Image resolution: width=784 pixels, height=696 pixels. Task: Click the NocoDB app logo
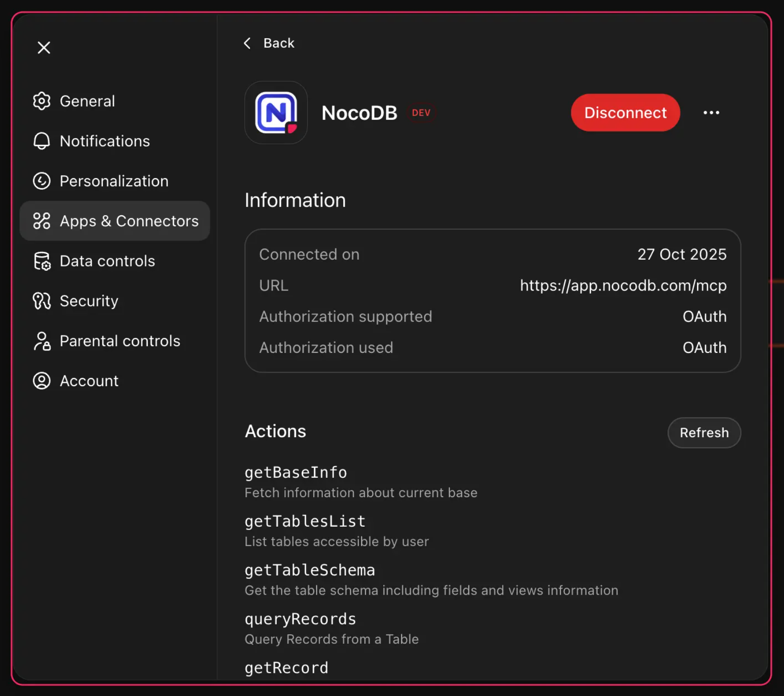click(276, 112)
